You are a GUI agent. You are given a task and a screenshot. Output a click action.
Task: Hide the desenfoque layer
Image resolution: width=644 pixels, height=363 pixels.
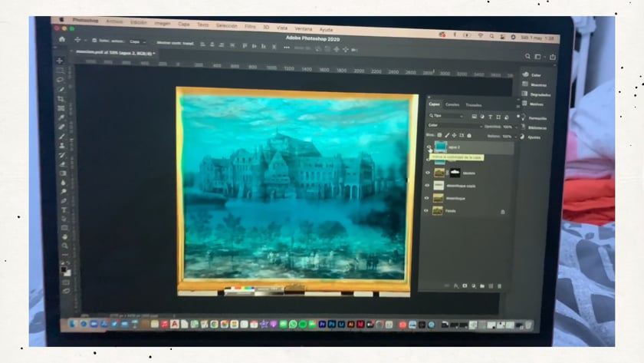pyautogui.click(x=426, y=198)
